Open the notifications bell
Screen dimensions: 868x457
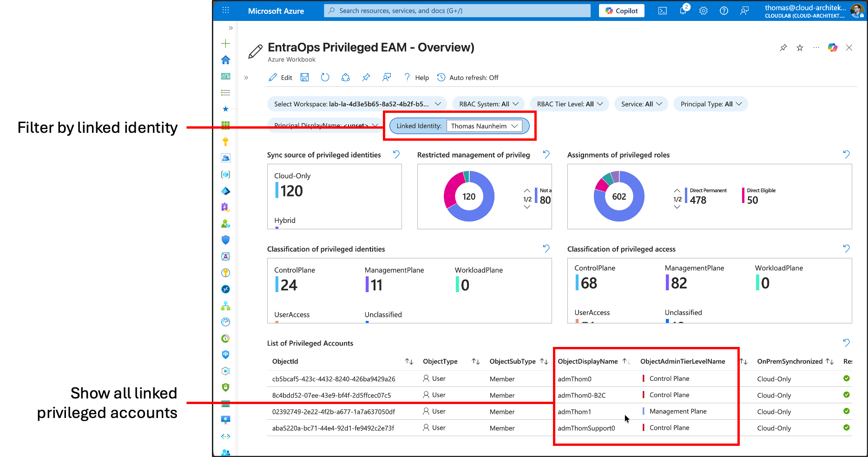click(683, 11)
